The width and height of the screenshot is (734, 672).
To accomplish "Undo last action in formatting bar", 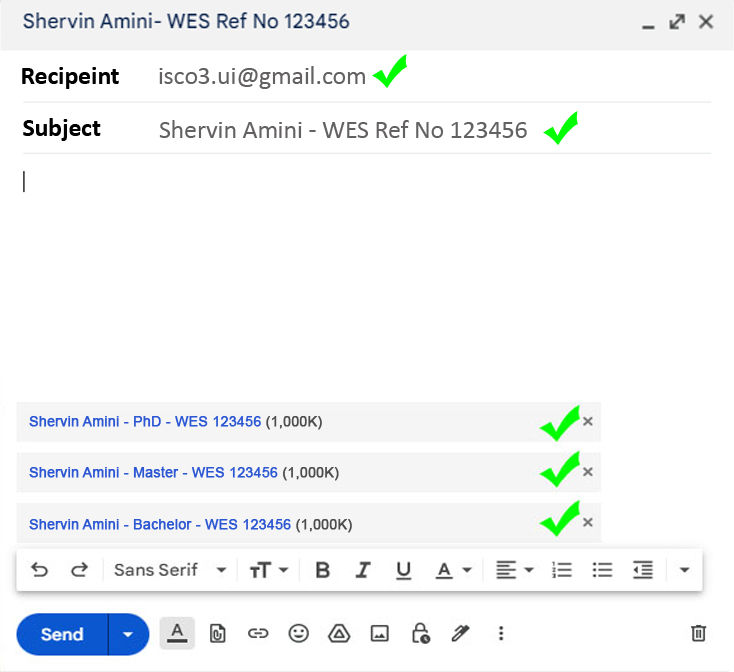I will click(x=39, y=570).
